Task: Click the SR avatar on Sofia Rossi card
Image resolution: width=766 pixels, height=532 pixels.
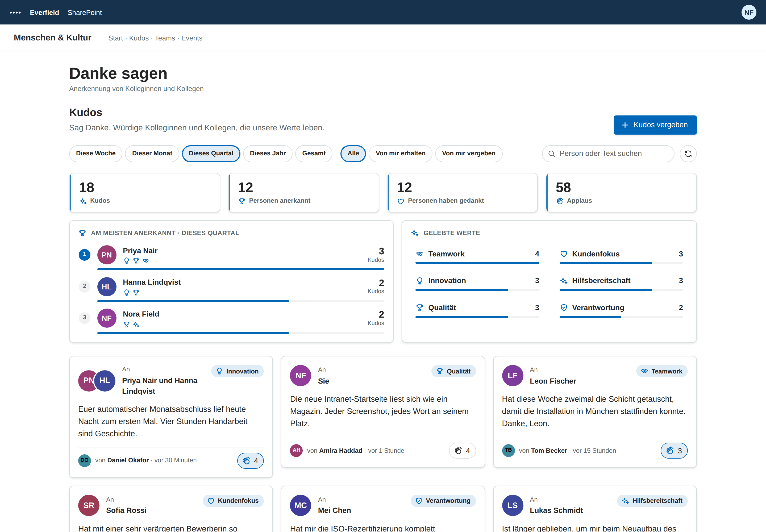Action: pyautogui.click(x=89, y=505)
